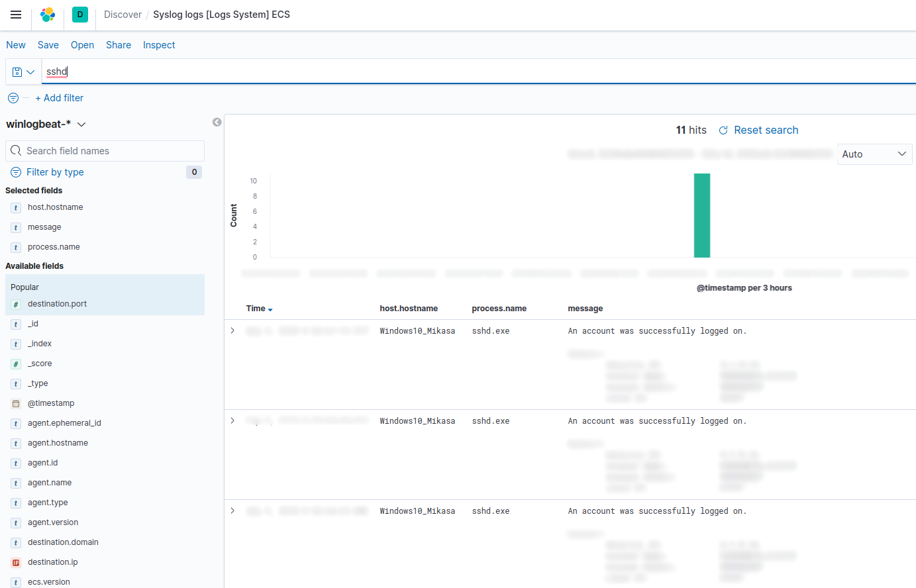Select the process.name selected field
Viewport: 916px width, 588px height.
click(x=54, y=247)
